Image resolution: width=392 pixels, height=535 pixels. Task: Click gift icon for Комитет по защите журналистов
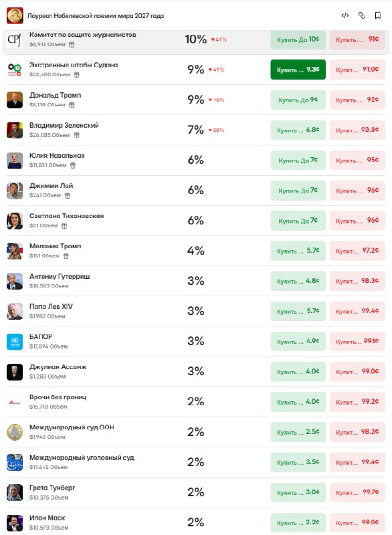click(72, 44)
